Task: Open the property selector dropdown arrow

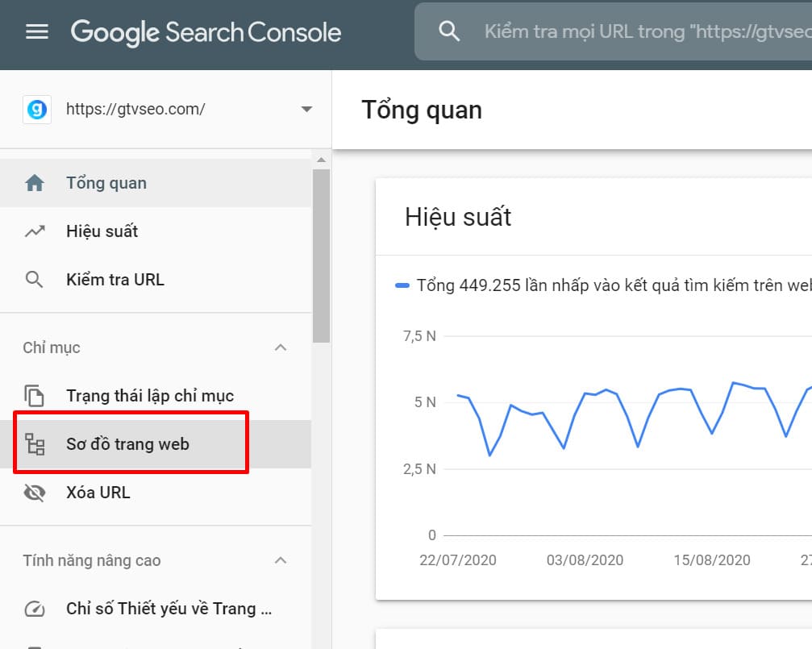Action: click(306, 110)
